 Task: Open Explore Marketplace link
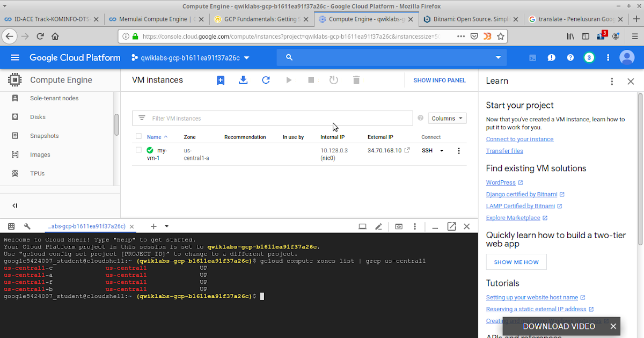[x=513, y=218]
